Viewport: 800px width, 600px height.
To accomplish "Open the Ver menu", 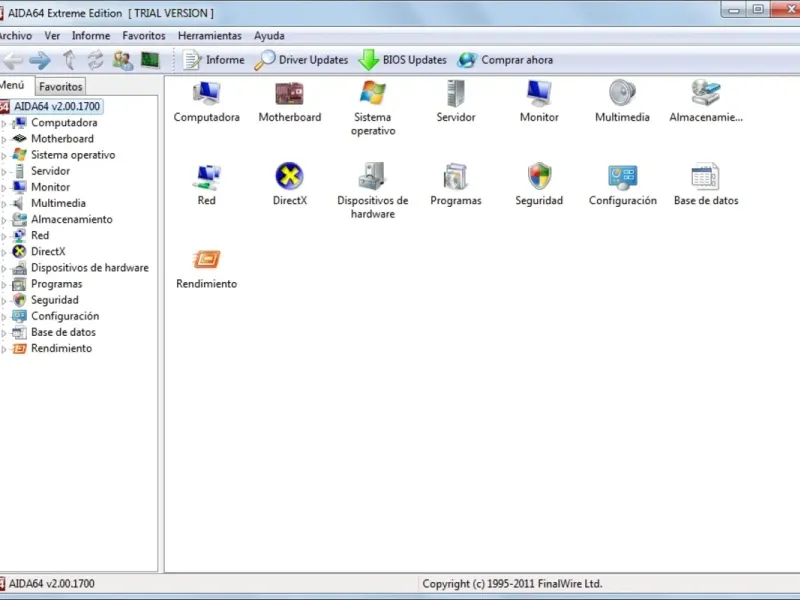I will pyautogui.click(x=52, y=36).
